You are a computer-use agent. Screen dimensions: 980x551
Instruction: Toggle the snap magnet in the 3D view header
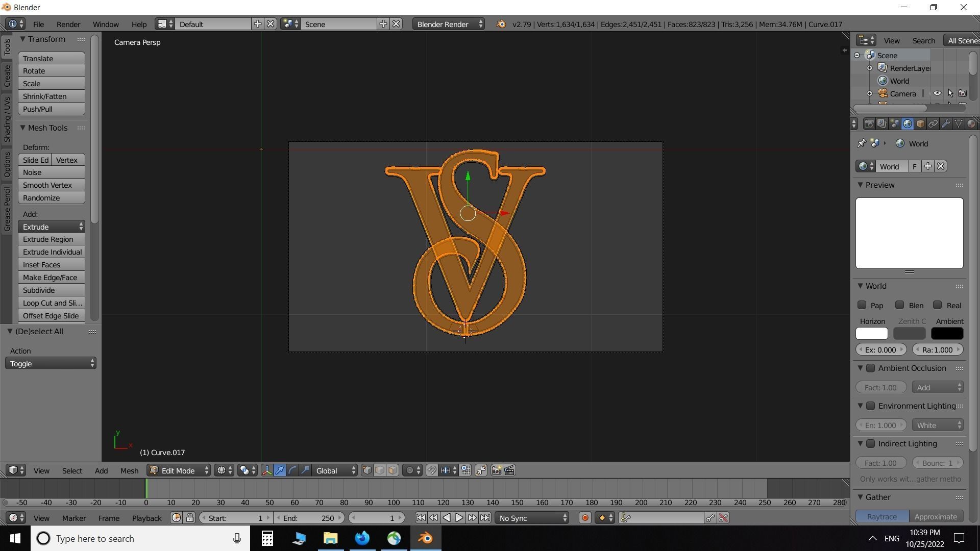(x=432, y=470)
